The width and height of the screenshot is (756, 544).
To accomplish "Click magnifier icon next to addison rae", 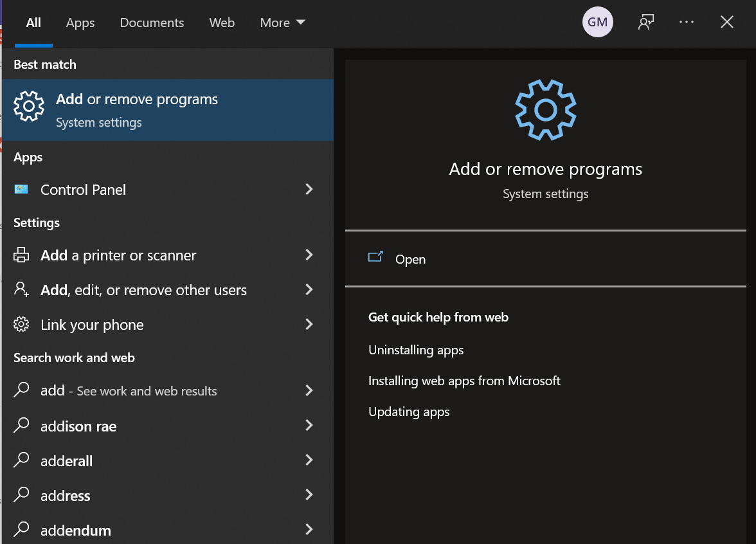I will click(21, 425).
